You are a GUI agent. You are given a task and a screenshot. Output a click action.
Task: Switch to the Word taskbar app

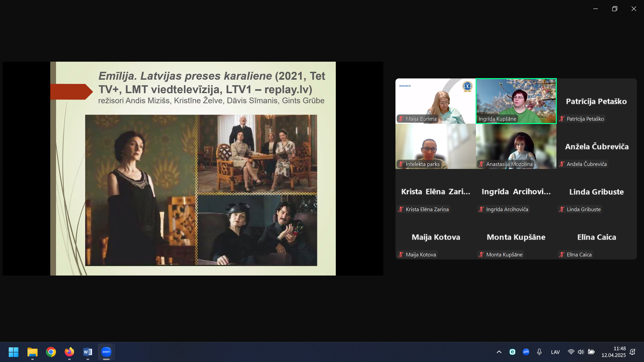[x=88, y=352]
